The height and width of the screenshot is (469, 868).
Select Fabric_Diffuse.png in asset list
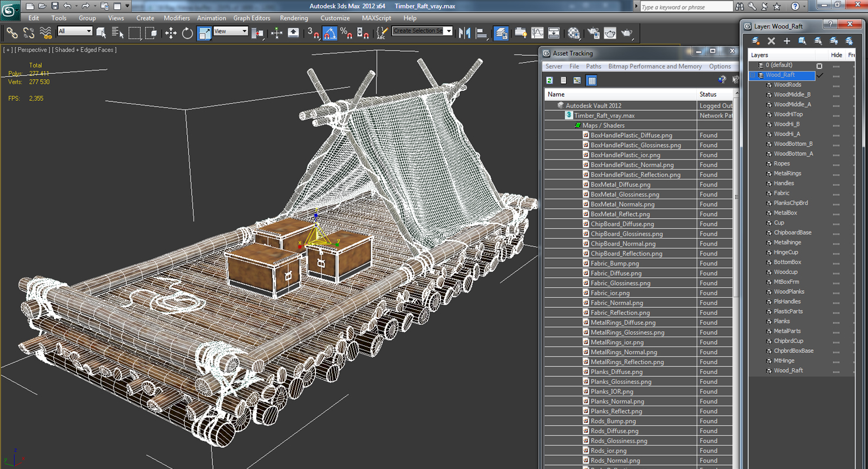coord(616,273)
